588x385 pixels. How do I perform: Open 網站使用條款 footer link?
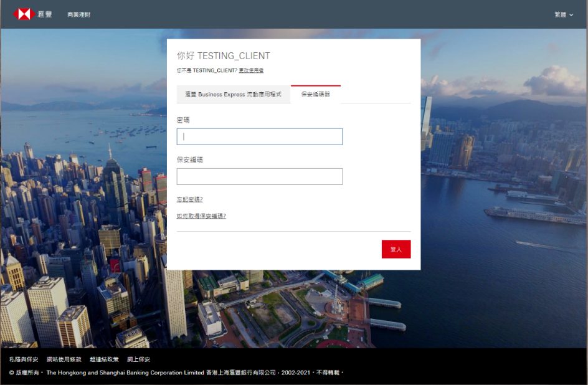tap(64, 359)
